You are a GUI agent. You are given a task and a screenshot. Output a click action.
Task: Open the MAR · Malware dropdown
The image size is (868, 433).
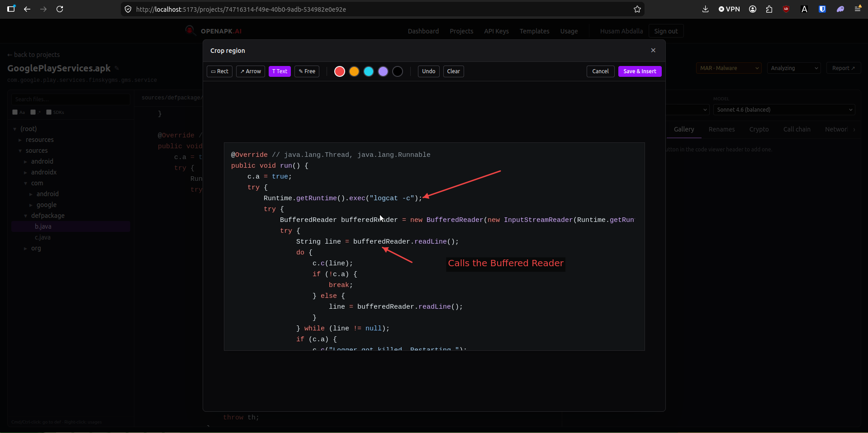[729, 68]
